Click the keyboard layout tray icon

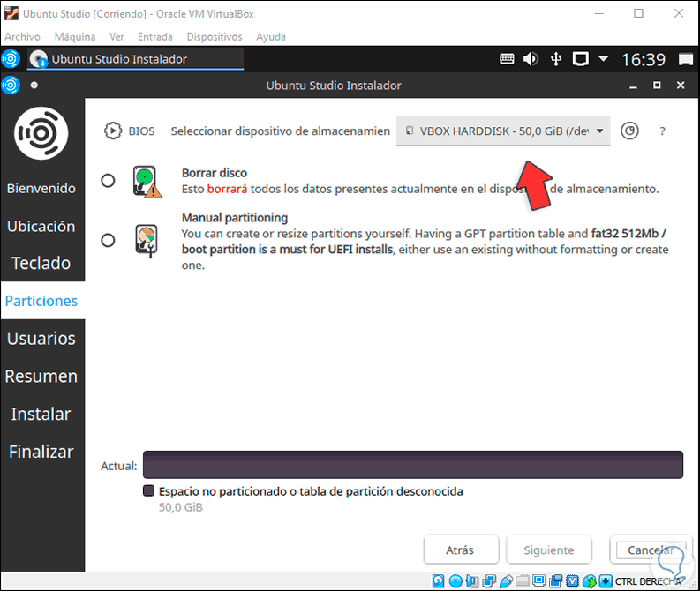pyautogui.click(x=507, y=59)
